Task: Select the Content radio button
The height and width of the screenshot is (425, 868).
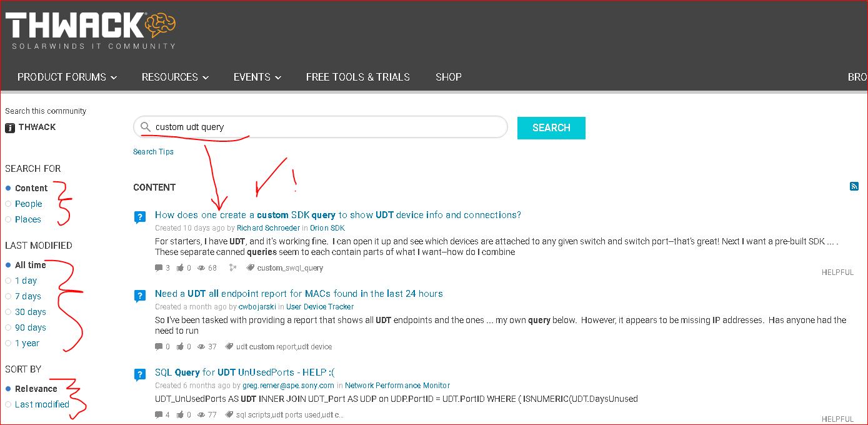Action: (8, 188)
